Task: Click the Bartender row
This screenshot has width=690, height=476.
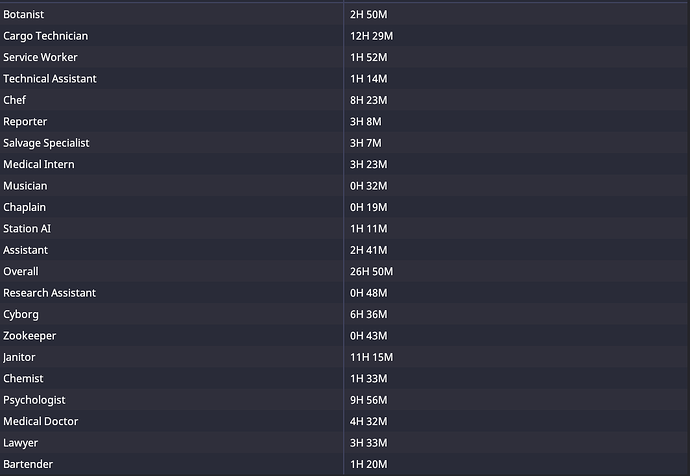Action: 28,464
